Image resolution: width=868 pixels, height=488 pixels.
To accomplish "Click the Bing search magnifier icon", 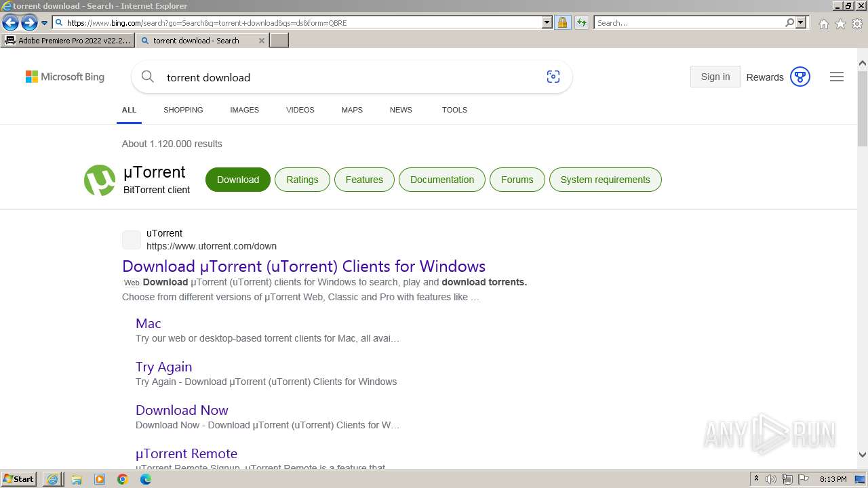I will (147, 77).
